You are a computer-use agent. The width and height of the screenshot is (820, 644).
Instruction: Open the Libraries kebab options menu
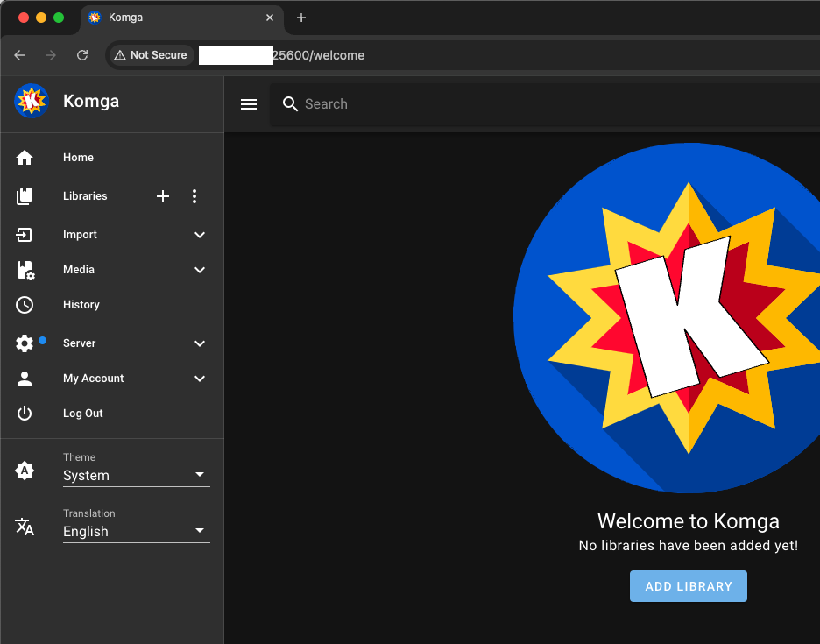point(194,195)
